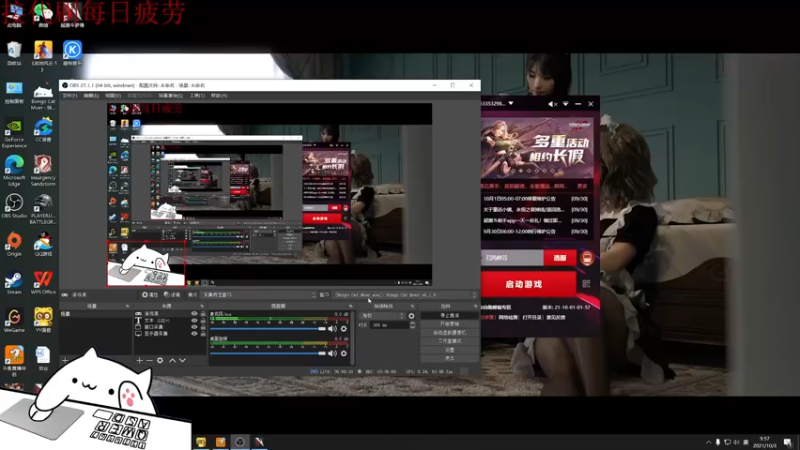Move selected source up with arrow icon
This screenshot has width=800, height=450.
pos(172,360)
